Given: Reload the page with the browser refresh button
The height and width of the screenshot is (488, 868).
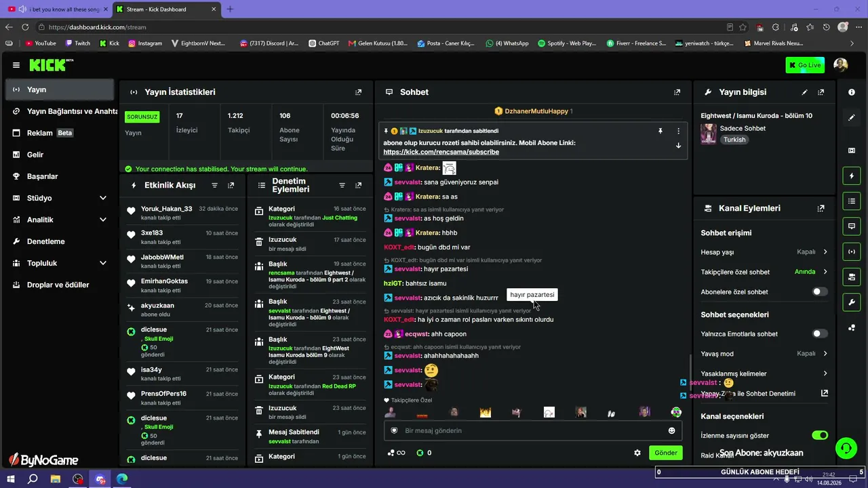Looking at the screenshot, I should pos(25,27).
